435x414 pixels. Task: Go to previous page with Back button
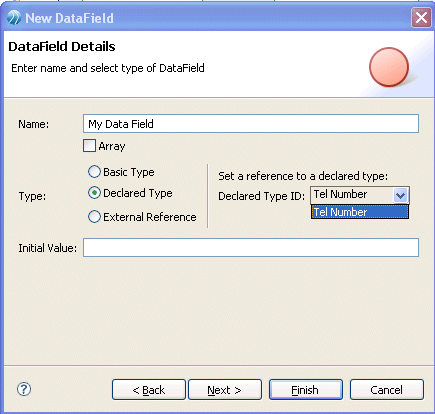coord(149,389)
